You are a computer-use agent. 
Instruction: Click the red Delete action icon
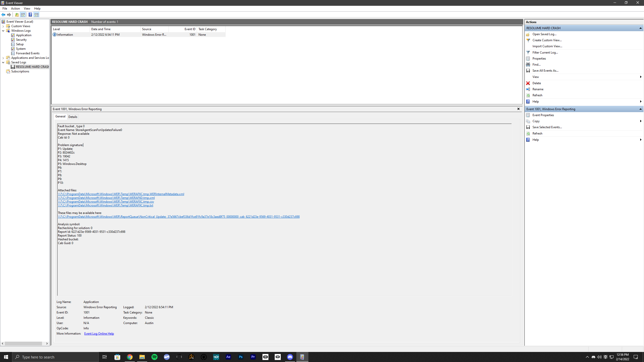coord(528,83)
